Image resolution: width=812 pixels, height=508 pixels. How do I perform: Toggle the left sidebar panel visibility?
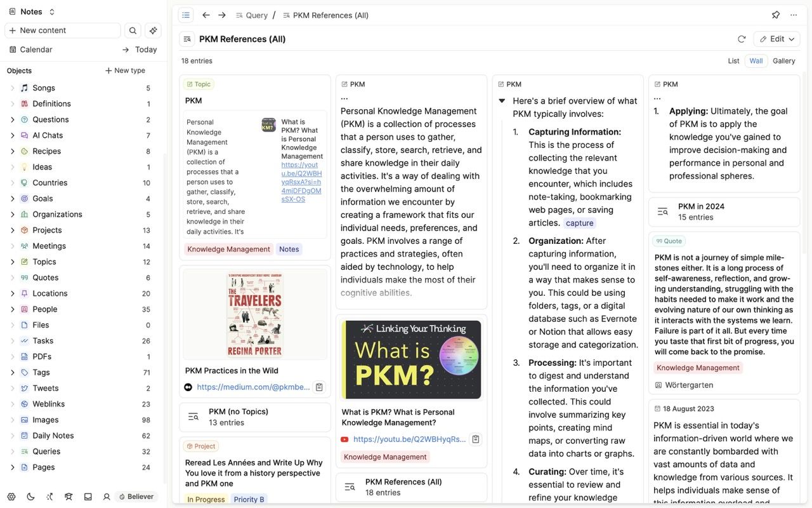point(186,15)
